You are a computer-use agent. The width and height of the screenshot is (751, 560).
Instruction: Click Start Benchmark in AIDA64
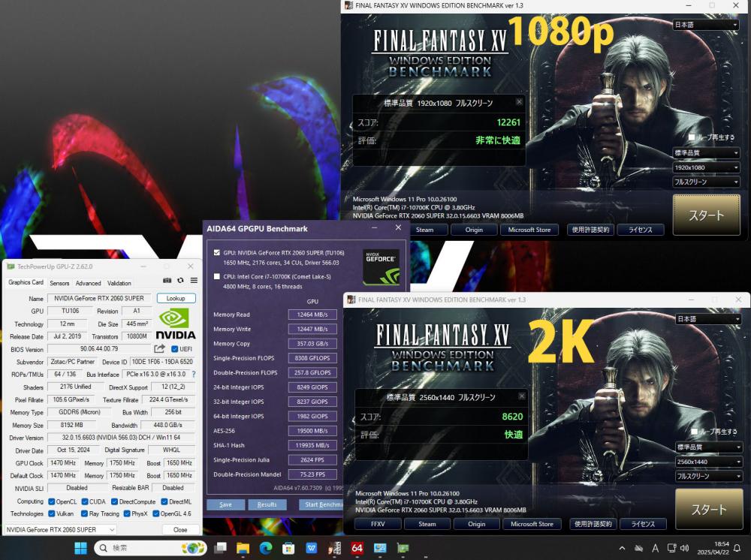[322, 504]
